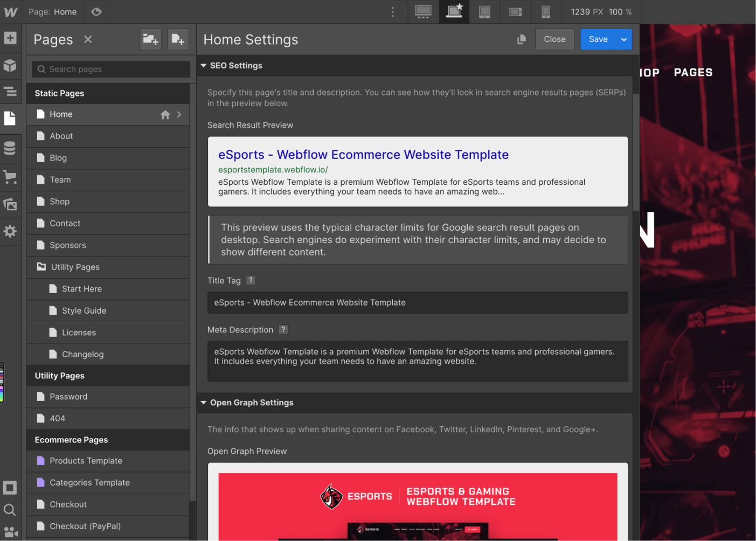The width and height of the screenshot is (756, 541).
Task: Select the Categories Template page
Action: [x=108, y=483]
